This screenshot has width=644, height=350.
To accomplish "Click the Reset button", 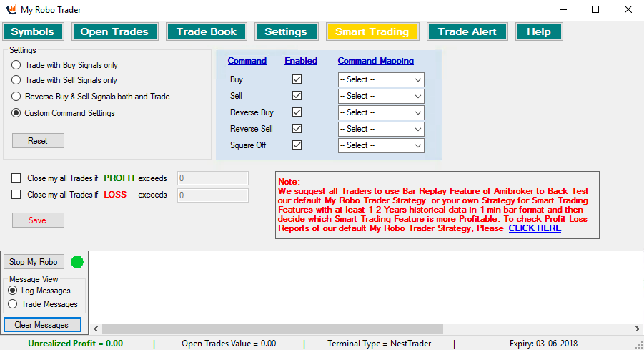I will click(x=38, y=141).
